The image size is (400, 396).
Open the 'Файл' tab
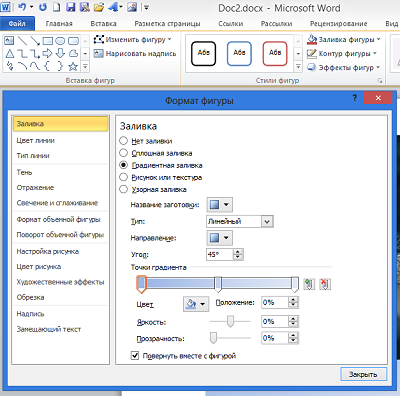pyautogui.click(x=17, y=24)
